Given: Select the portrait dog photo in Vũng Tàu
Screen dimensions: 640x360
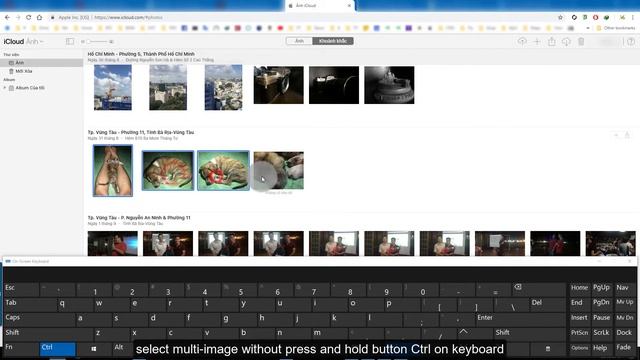Looking at the screenshot, I should point(113,171).
